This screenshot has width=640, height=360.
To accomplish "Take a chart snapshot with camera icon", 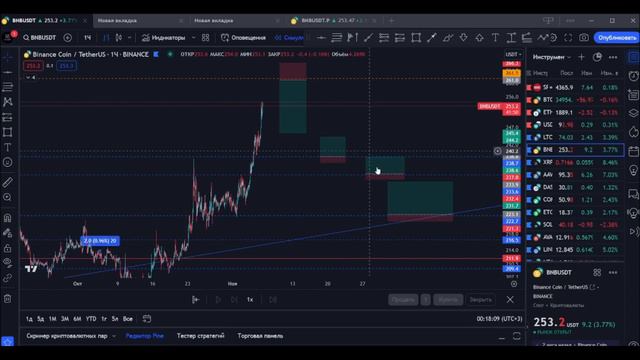I will (584, 38).
